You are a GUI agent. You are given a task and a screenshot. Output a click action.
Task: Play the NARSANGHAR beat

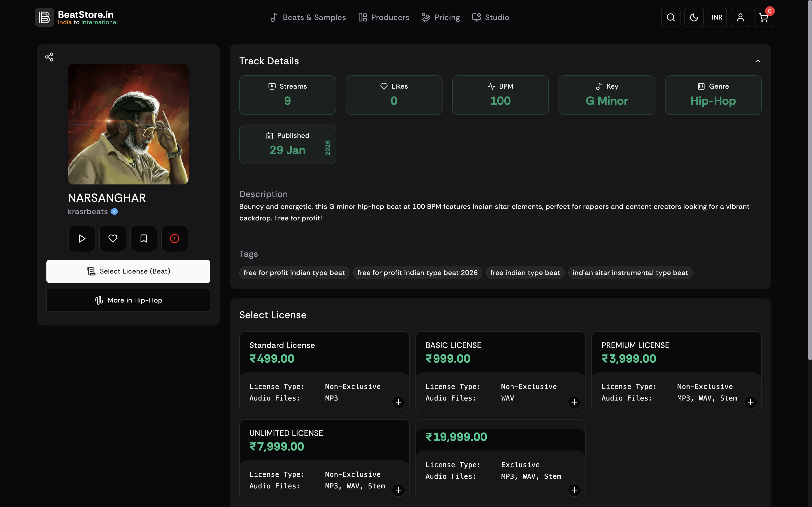(x=81, y=239)
